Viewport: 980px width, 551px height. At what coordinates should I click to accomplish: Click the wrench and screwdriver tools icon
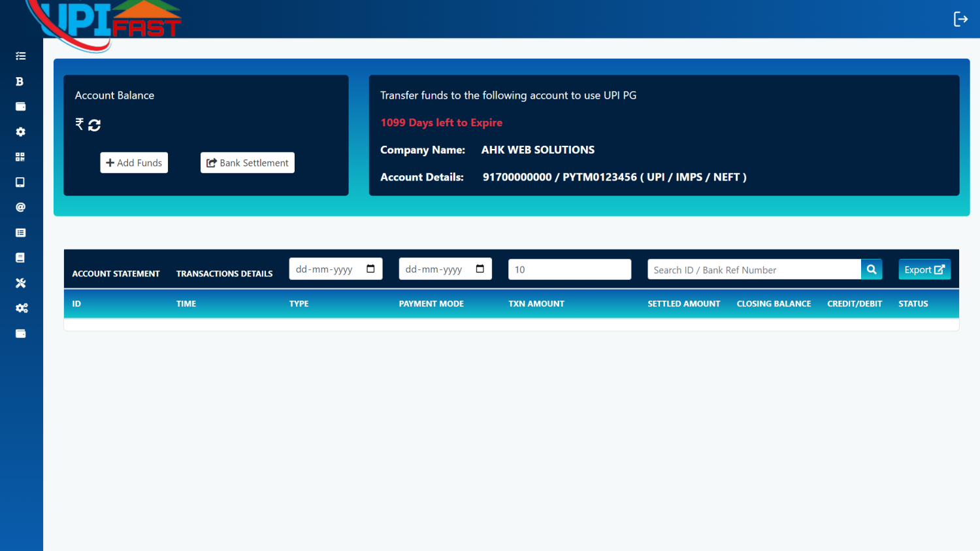pos(20,283)
